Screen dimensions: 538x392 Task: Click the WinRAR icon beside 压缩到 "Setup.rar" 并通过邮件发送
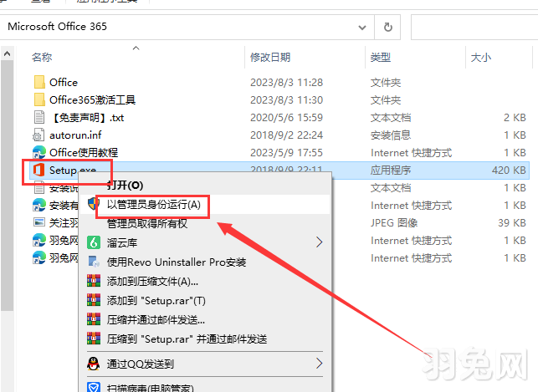94,339
